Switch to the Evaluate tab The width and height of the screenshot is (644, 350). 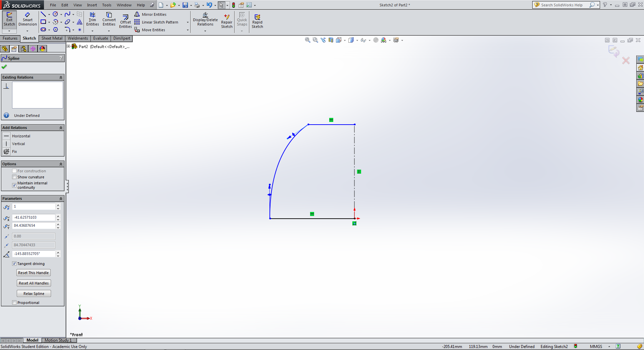click(x=101, y=38)
